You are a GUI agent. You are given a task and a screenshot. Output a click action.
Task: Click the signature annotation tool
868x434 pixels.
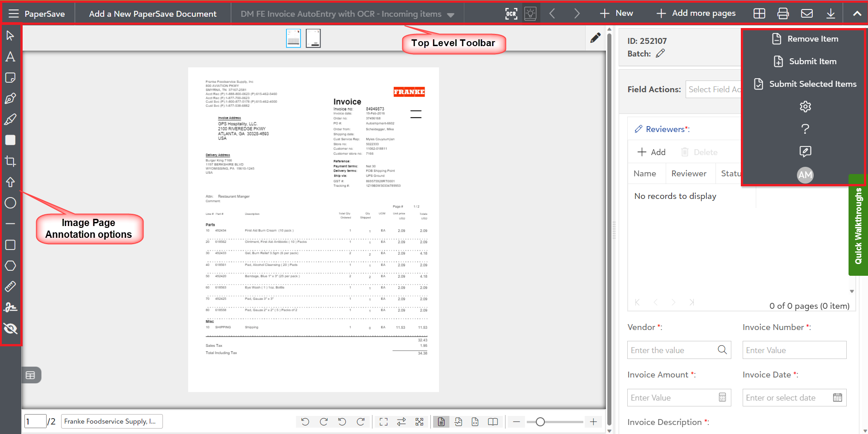tap(10, 307)
